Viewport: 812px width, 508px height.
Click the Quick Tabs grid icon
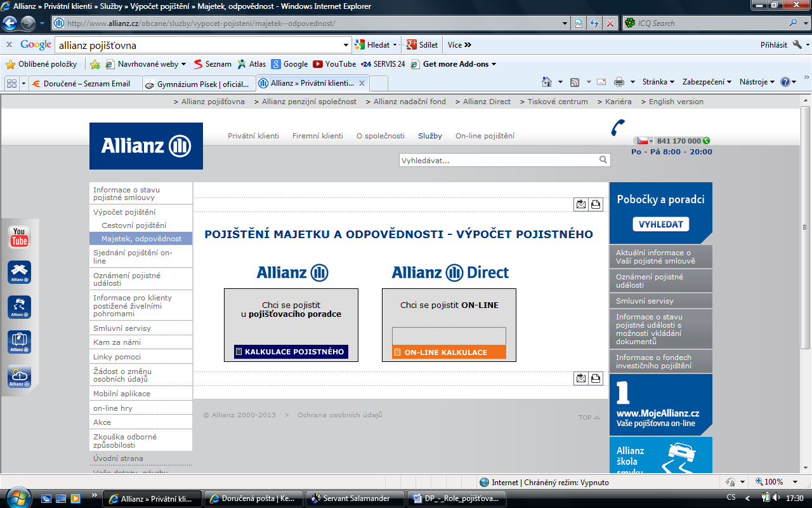pos(11,83)
